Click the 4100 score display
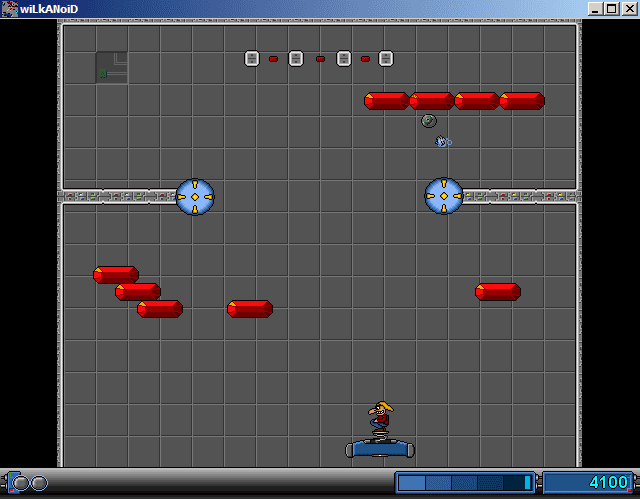This screenshot has height=499, width=640. tap(589, 483)
